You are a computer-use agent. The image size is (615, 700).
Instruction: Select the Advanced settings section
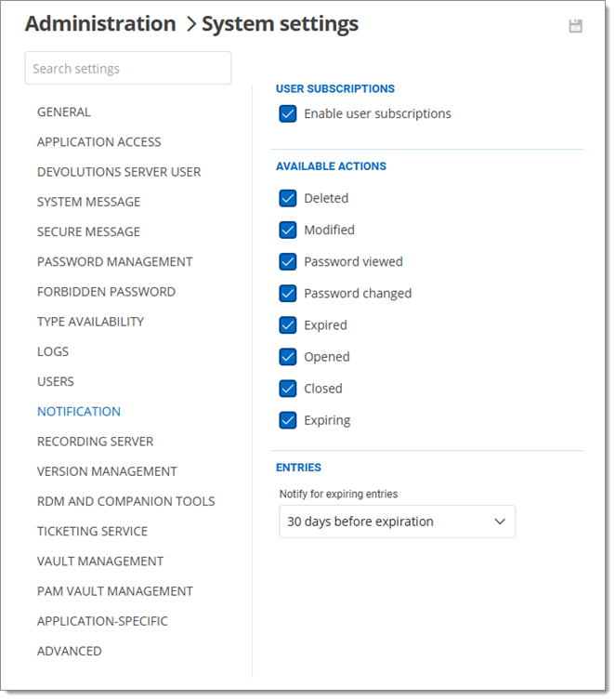pyautogui.click(x=70, y=651)
